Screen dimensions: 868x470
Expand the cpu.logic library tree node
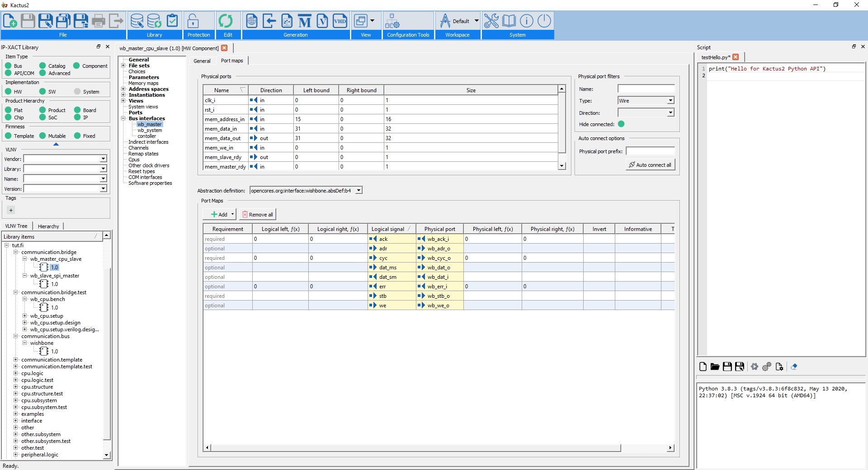click(x=16, y=373)
